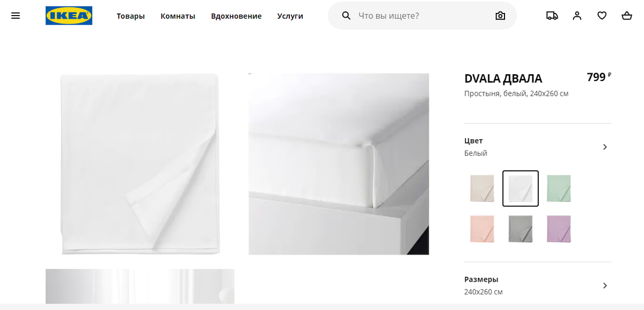Screen dimensions: 644x310
Task: Go to IKEA home via logo
Action: [x=69, y=16]
